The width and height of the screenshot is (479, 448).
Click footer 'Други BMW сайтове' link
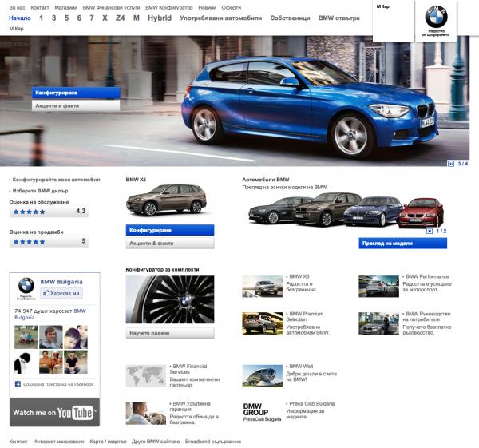156,442
